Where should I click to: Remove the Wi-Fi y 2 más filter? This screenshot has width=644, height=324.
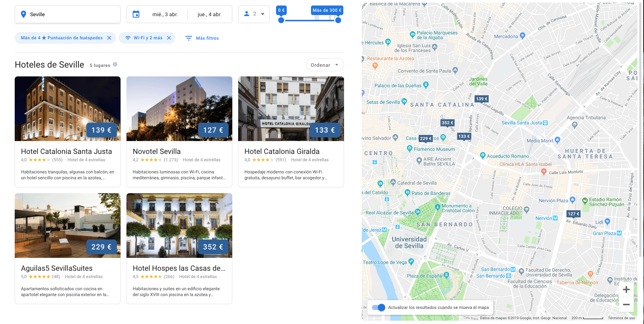pyautogui.click(x=169, y=38)
